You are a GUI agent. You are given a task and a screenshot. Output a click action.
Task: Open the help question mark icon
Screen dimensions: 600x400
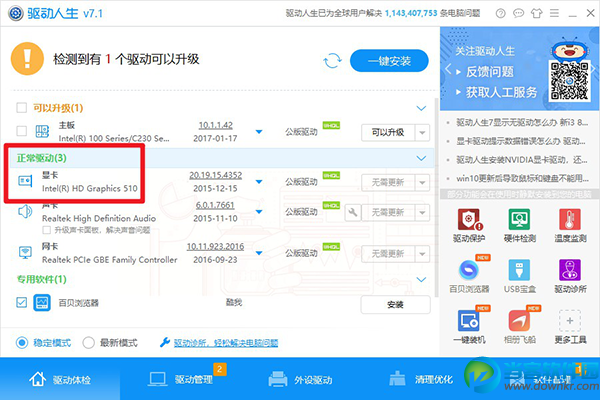click(x=500, y=13)
